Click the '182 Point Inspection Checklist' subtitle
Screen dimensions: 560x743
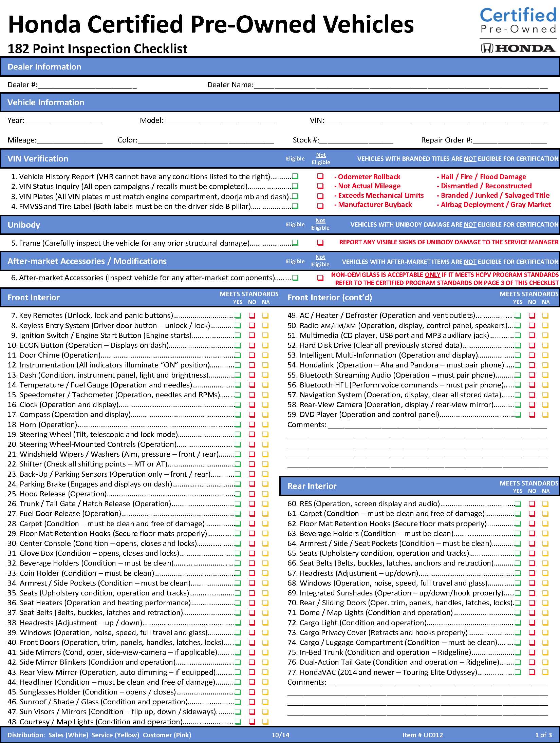[x=97, y=49]
